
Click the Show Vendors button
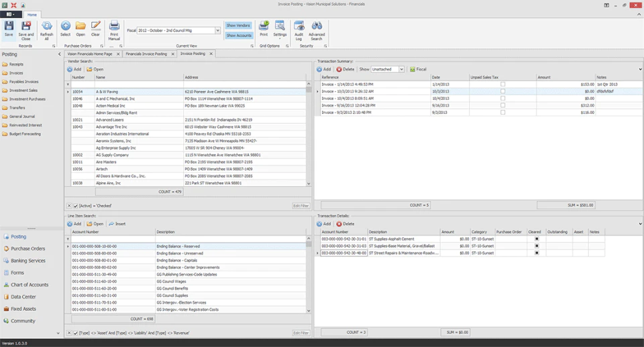coord(238,25)
